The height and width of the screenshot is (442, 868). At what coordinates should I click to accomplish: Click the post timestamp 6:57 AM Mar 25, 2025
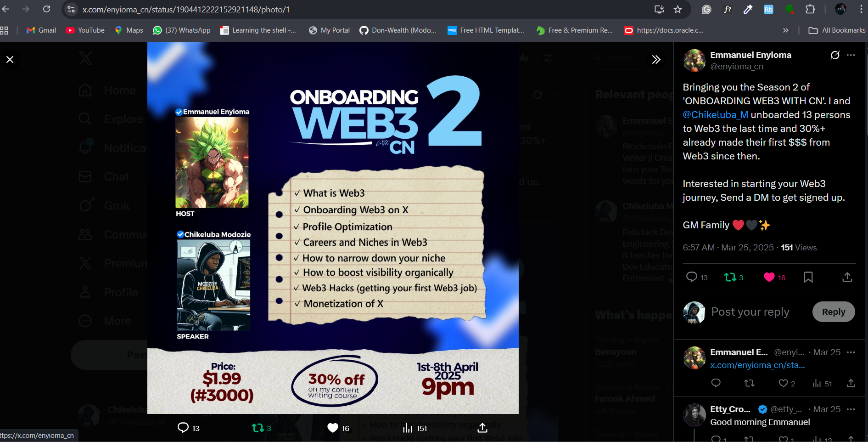(x=728, y=248)
